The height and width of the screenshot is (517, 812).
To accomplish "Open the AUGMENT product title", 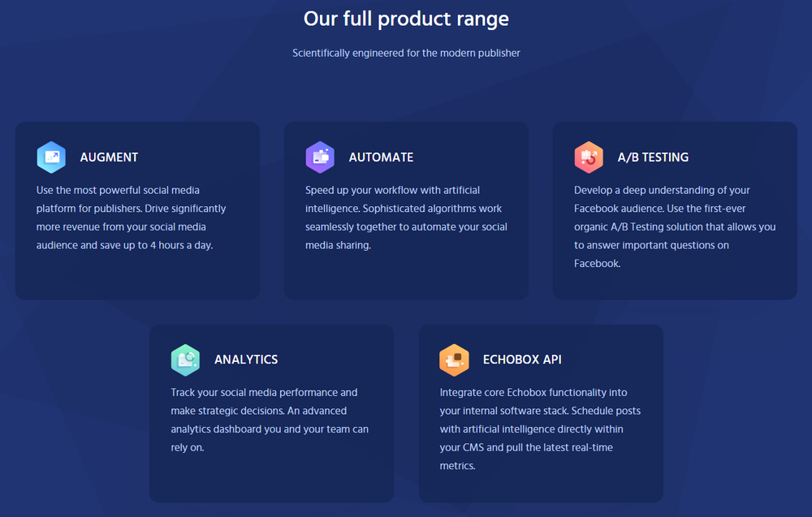I will 110,157.
